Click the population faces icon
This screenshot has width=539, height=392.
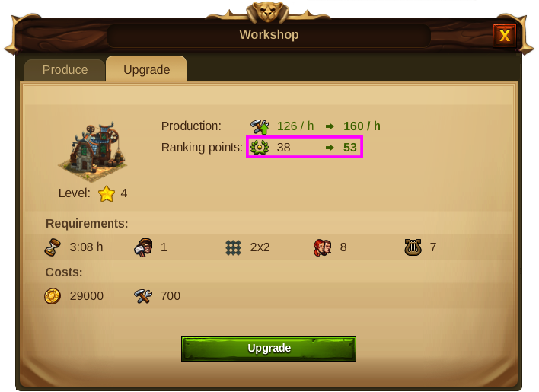[323, 247]
